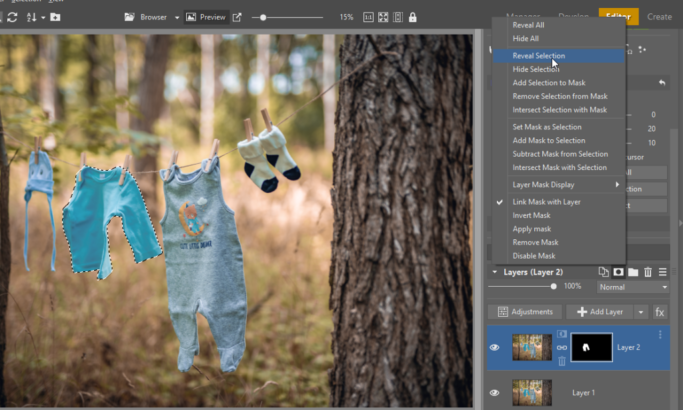Open the Layers panel hamburger menu

coord(663,272)
